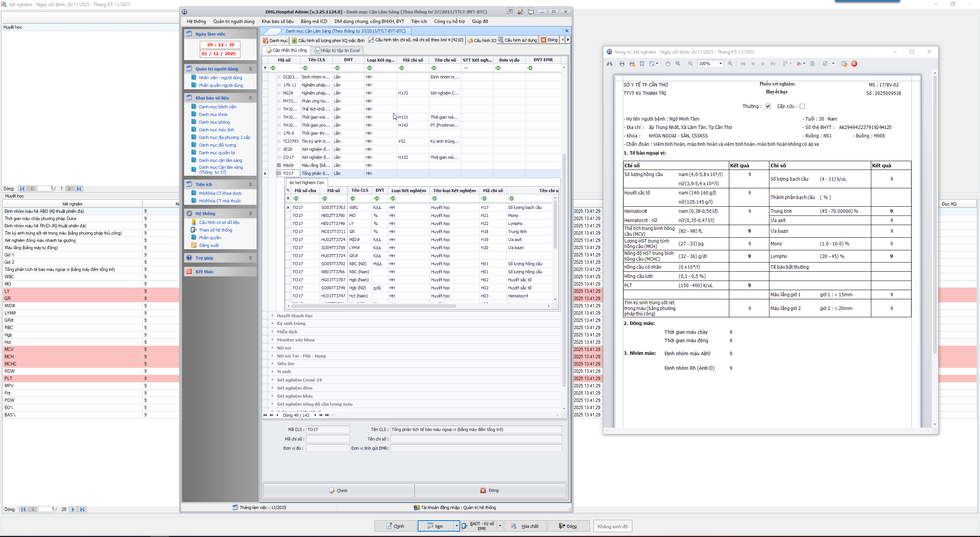Toggle the Thường checkbox on report
This screenshot has height=537, width=980.
(768, 106)
